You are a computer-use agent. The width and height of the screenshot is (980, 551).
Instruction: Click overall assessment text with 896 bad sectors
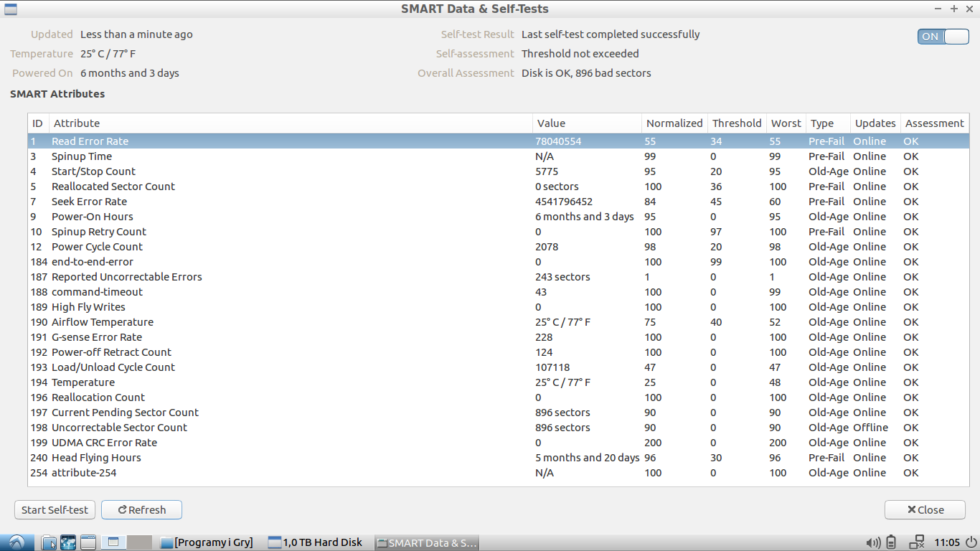pyautogui.click(x=586, y=73)
